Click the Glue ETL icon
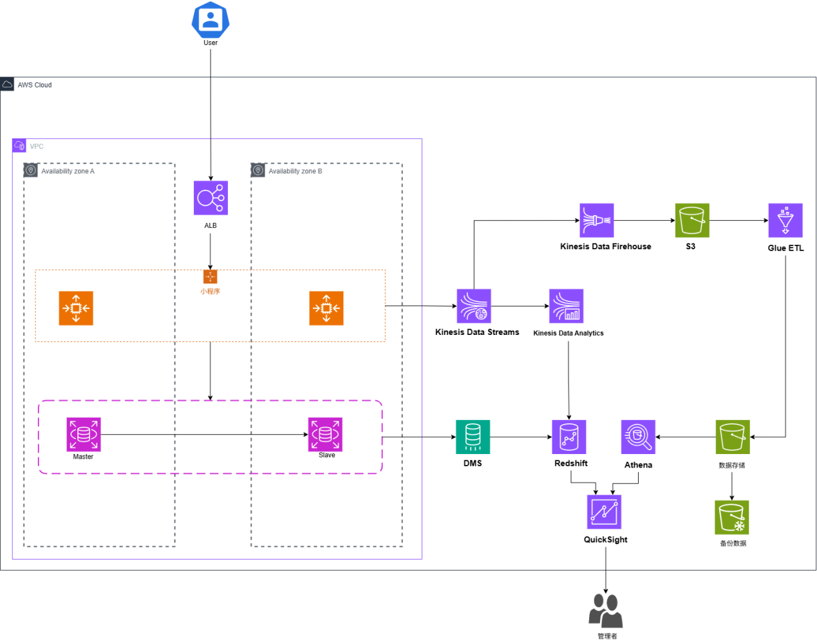This screenshot has width=817, height=644. [x=785, y=221]
